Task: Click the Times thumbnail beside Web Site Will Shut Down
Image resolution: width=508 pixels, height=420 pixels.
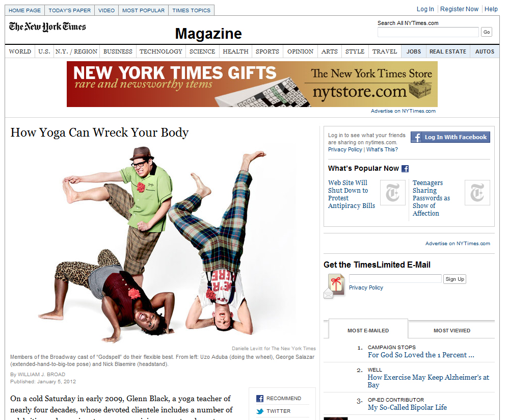Action: point(393,193)
